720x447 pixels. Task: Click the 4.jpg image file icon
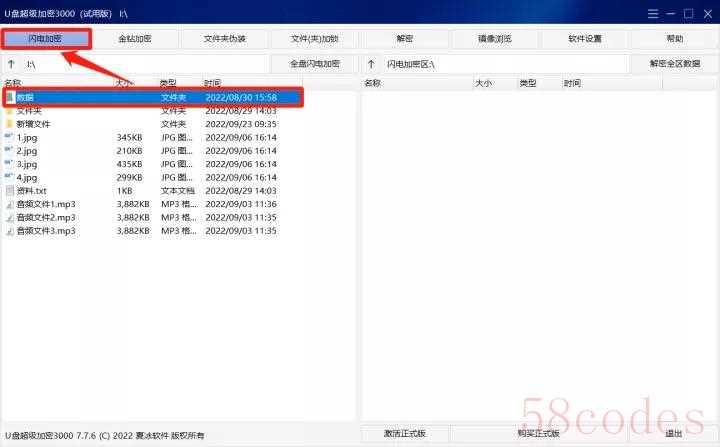(10, 177)
